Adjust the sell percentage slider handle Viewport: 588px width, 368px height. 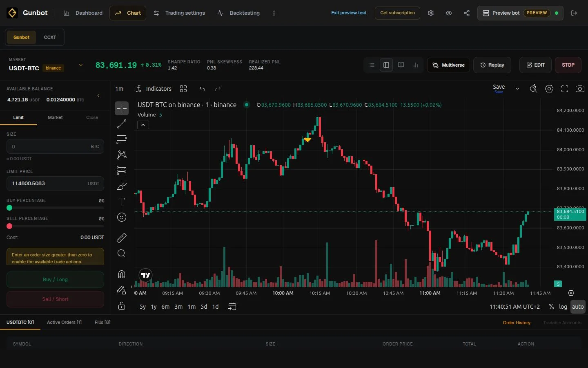click(x=9, y=226)
